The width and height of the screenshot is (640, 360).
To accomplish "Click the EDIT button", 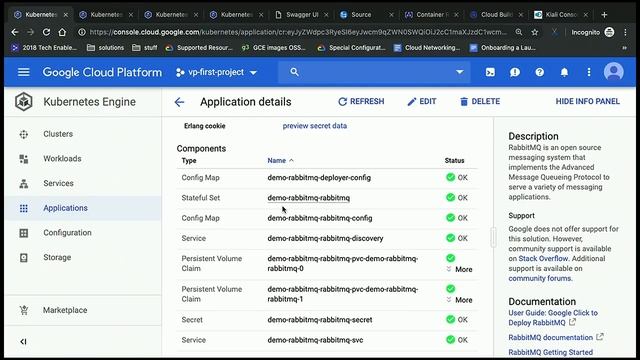I will (422, 102).
